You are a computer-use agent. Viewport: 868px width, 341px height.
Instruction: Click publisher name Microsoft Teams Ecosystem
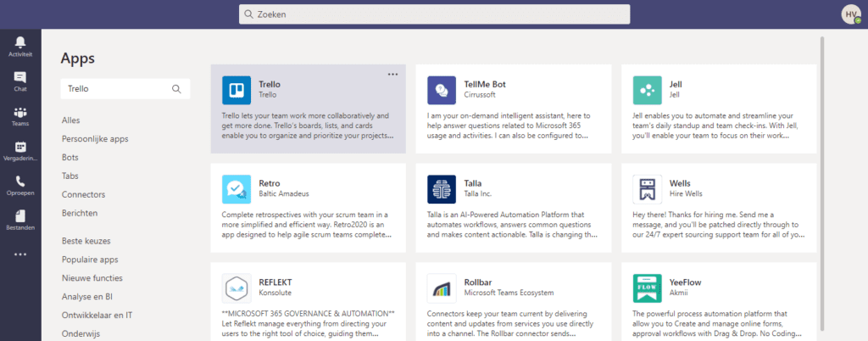point(509,293)
